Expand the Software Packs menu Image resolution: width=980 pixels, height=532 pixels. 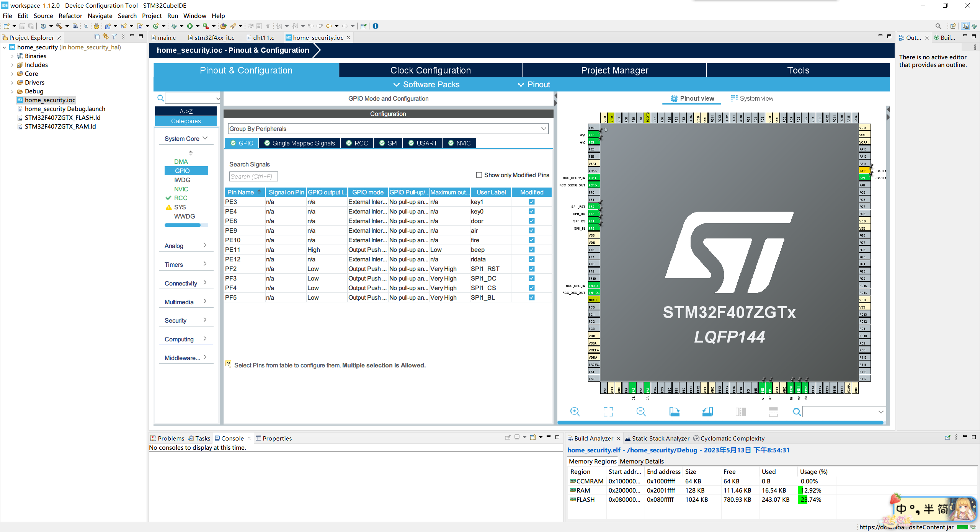(x=426, y=85)
